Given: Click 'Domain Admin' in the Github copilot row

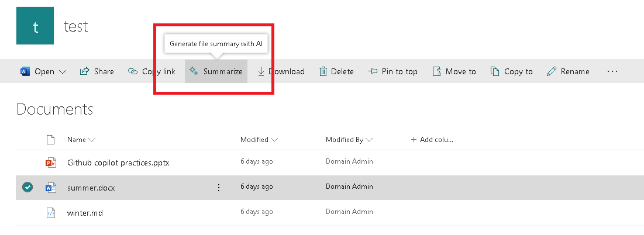Looking at the screenshot, I should pyautogui.click(x=350, y=161).
